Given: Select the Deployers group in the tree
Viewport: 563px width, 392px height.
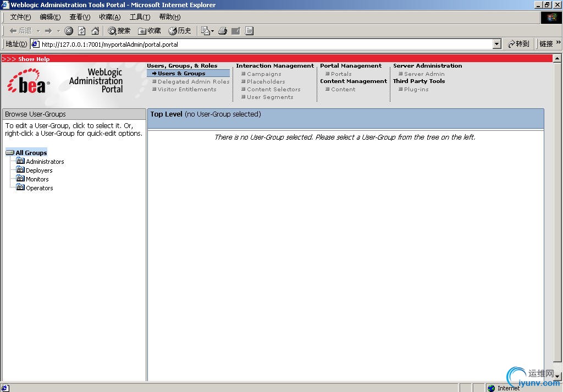Looking at the screenshot, I should coord(39,170).
